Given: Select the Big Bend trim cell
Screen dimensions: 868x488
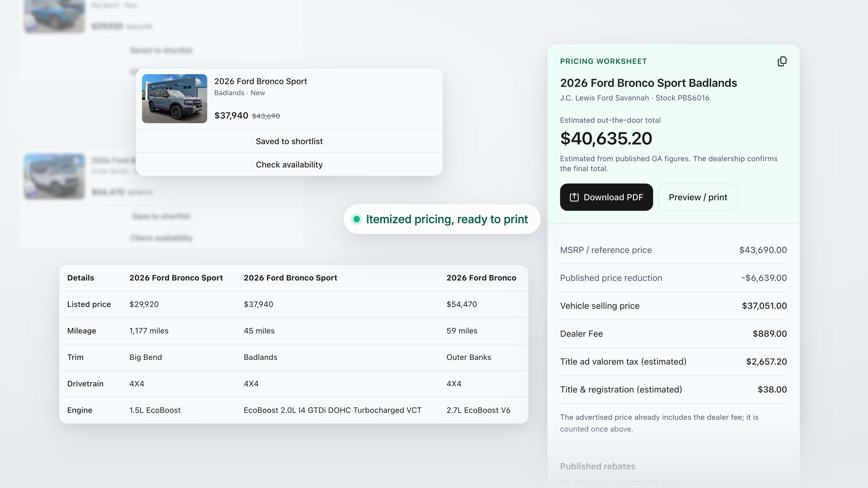Looking at the screenshot, I should pyautogui.click(x=146, y=357).
